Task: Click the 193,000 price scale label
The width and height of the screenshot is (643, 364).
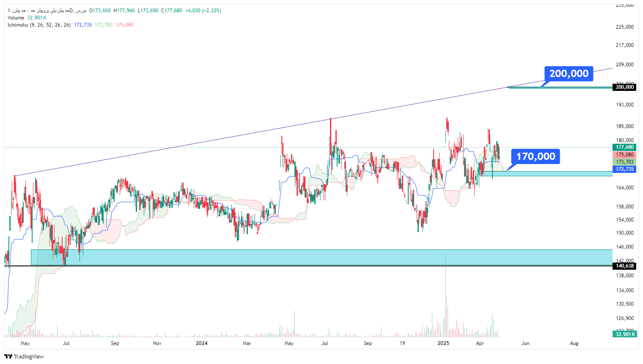Action: coord(625,105)
